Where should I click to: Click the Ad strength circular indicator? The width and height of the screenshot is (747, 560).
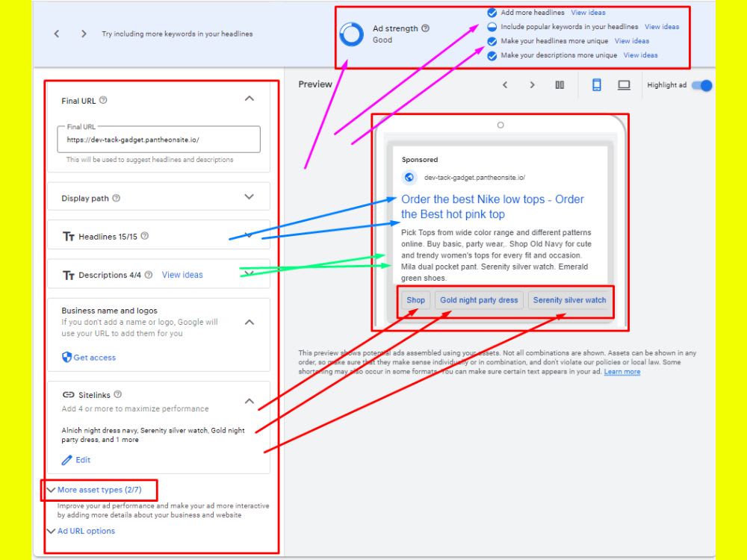click(x=352, y=34)
